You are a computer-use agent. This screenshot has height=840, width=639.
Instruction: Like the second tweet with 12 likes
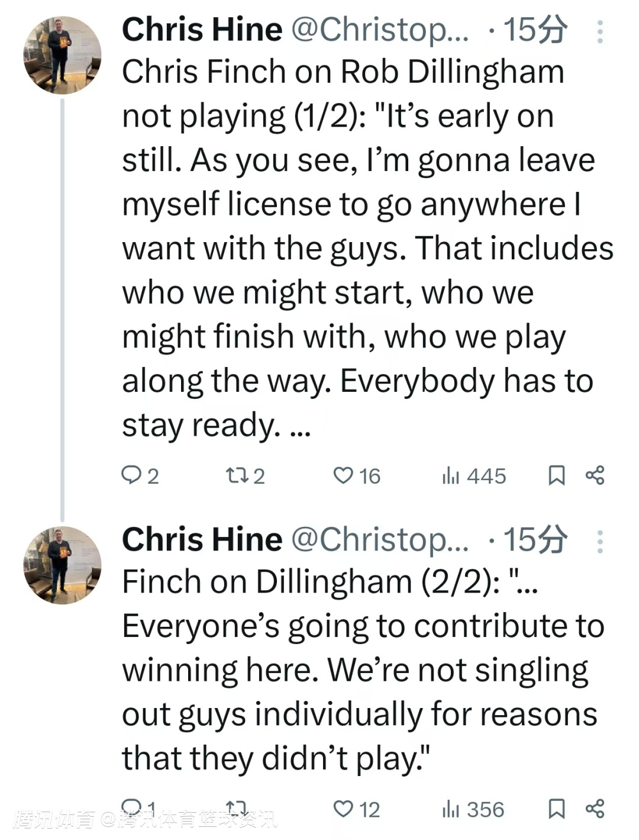[x=343, y=809]
